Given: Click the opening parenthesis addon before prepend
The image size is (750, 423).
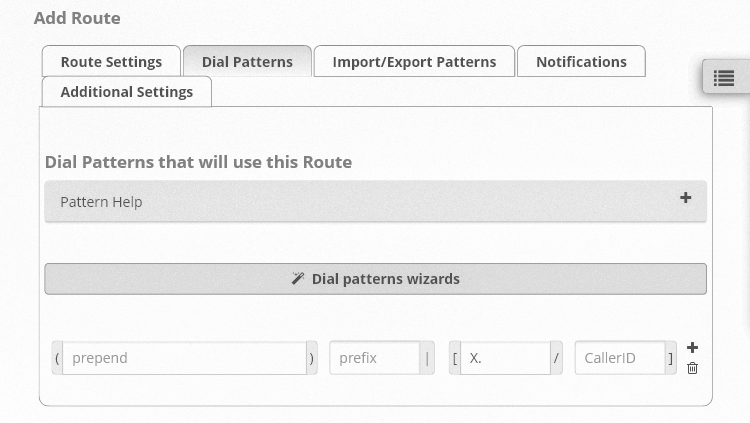Looking at the screenshot, I should pyautogui.click(x=57, y=358).
